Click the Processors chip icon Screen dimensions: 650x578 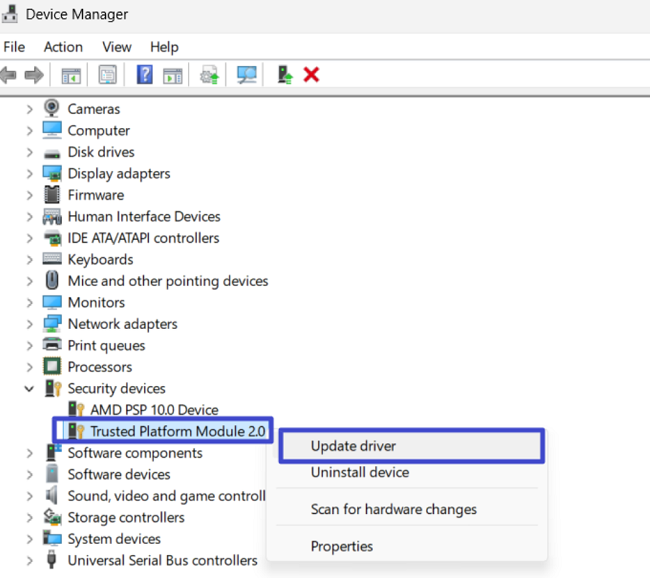(x=52, y=367)
